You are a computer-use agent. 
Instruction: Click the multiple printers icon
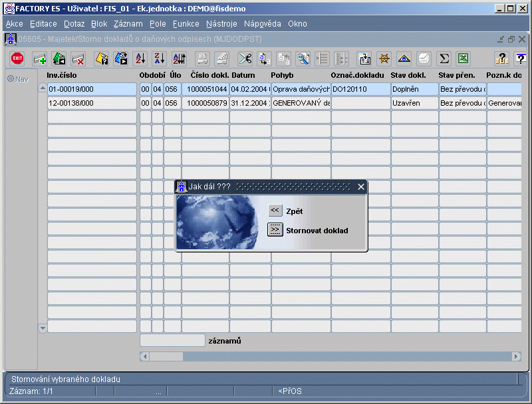click(x=222, y=58)
